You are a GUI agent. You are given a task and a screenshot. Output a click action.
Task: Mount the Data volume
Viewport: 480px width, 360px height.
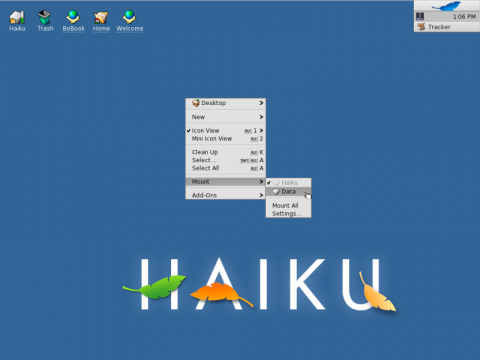tap(289, 192)
